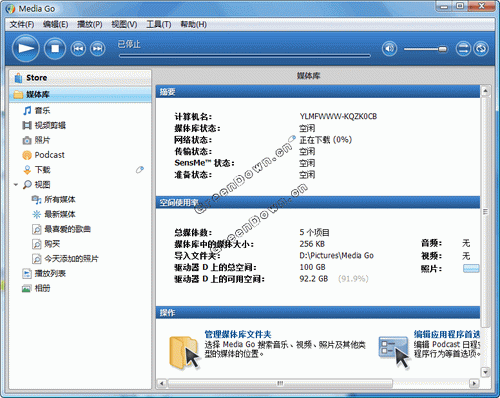The height and width of the screenshot is (398, 500).
Task: Click the folder icon for managing library folders
Action: tap(184, 353)
